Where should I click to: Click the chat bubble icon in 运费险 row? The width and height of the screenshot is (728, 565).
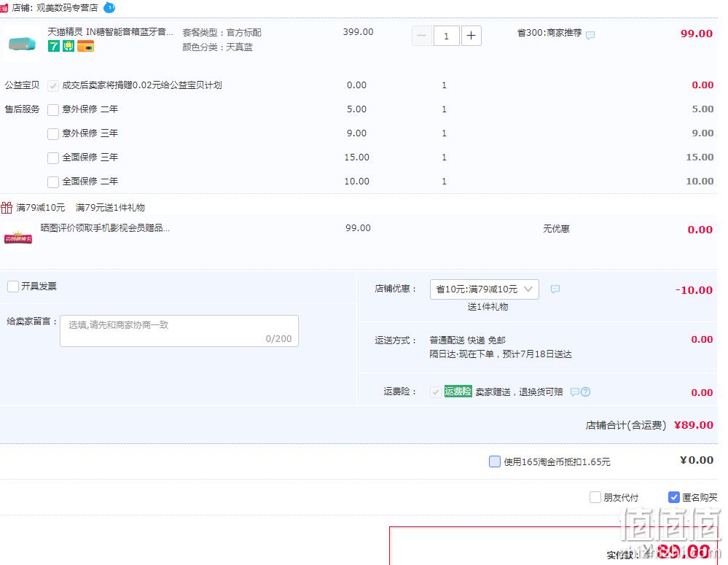[575, 391]
